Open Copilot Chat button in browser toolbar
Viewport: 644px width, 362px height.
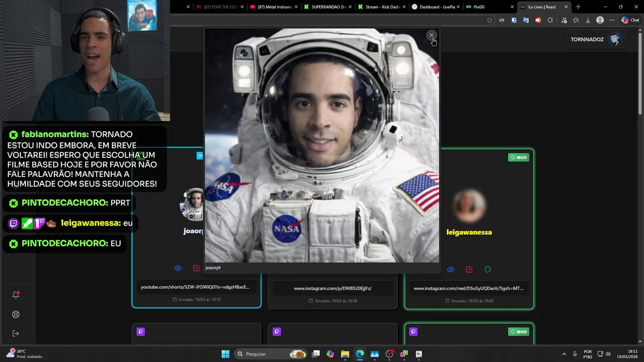click(x=631, y=20)
